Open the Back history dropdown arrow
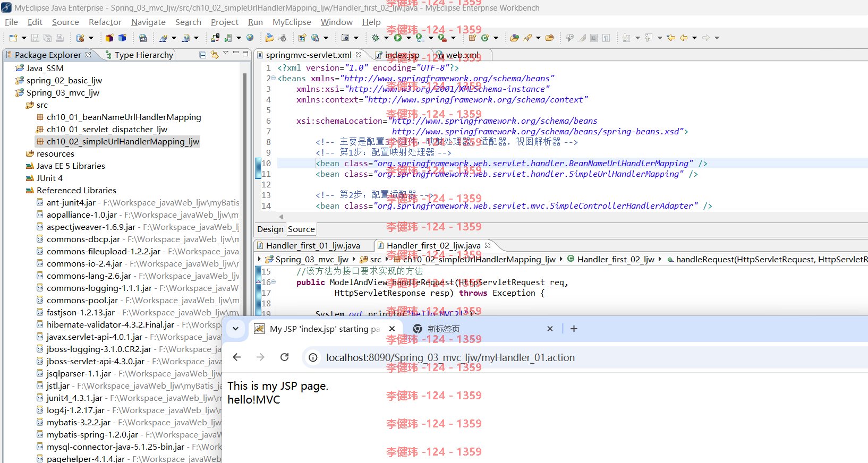 694,38
